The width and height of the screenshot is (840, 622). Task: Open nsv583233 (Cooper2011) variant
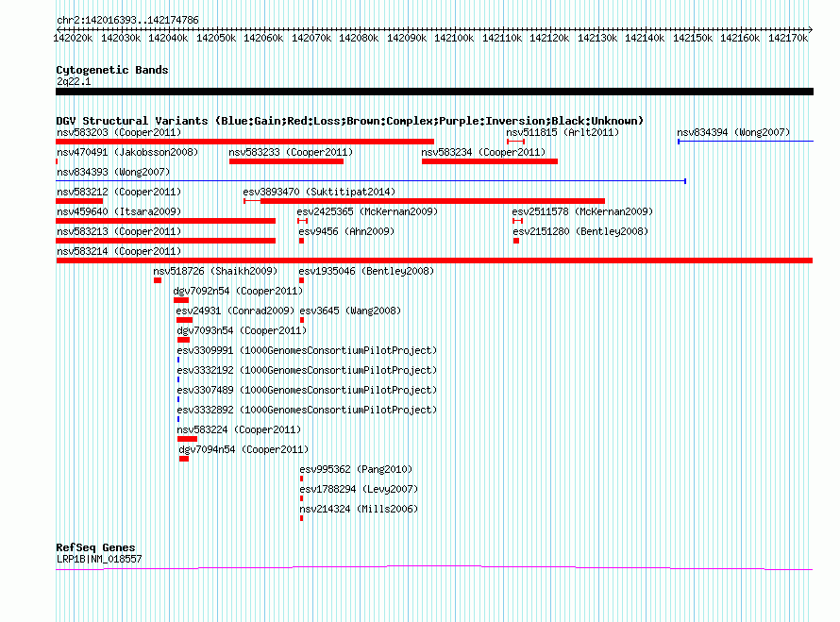[x=291, y=152]
